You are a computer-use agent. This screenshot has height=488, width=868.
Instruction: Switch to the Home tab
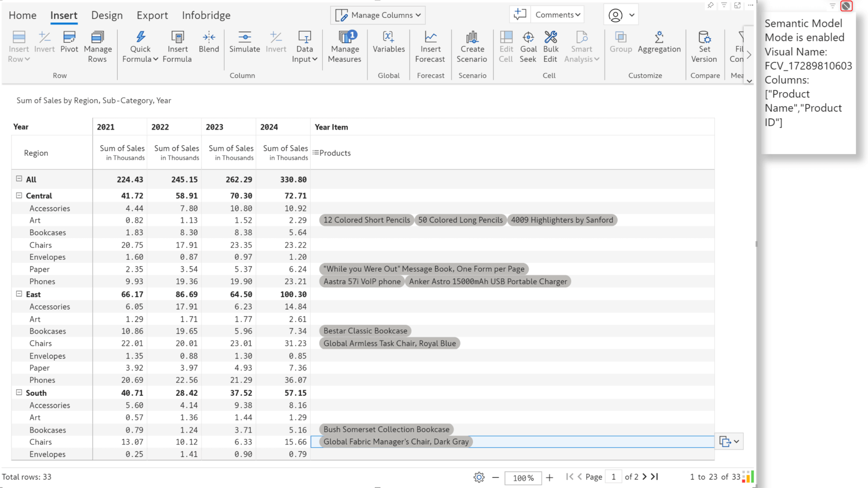tap(23, 15)
